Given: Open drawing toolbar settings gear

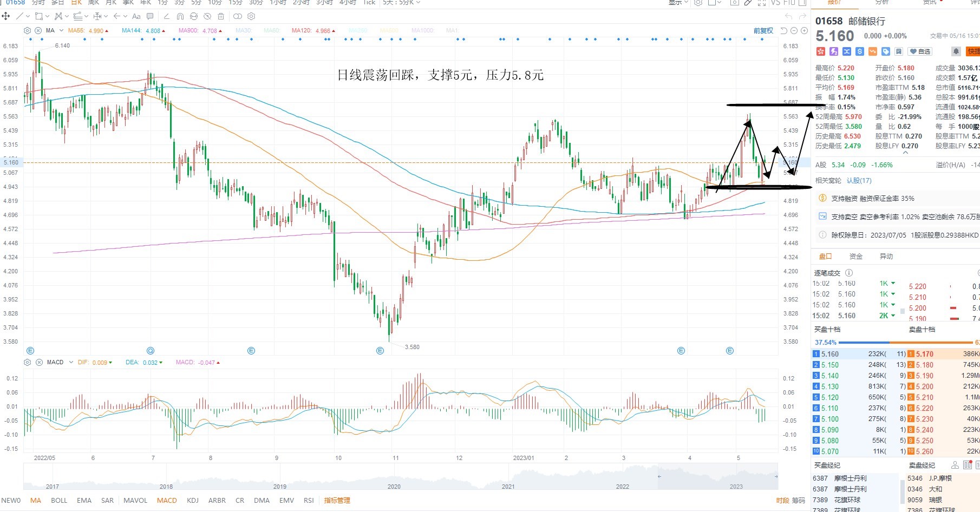Looking at the screenshot, I should tap(252, 16).
